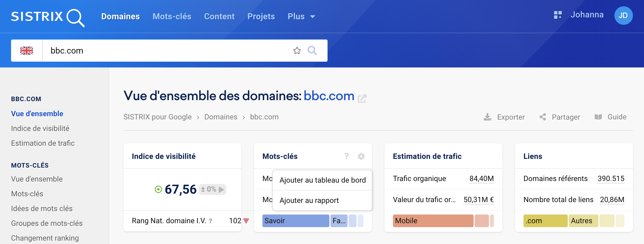Open the Domaines nav tab

pos(121,16)
